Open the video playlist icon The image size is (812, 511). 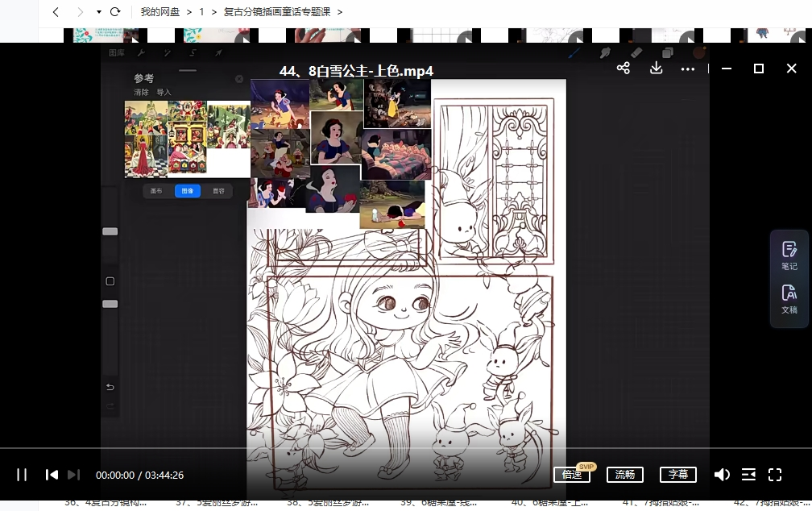pos(748,475)
